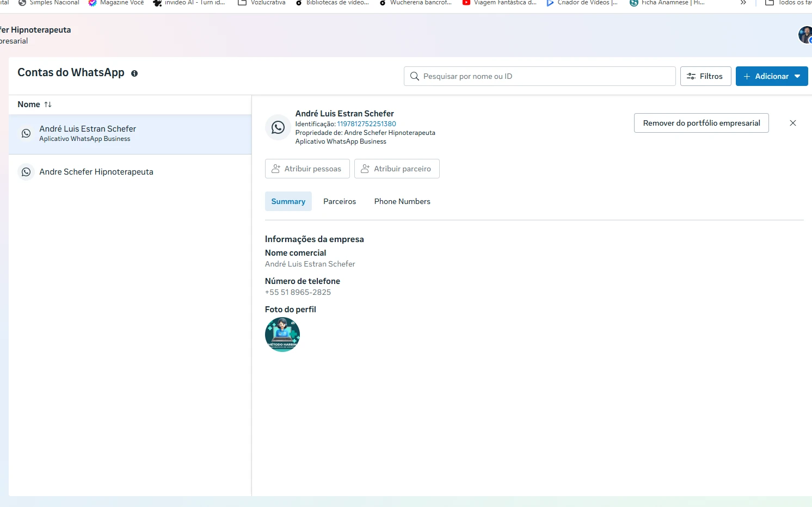Viewport: 812px width, 507px height.
Task: Open the Identificação link 1197812752251380
Action: [366, 123]
